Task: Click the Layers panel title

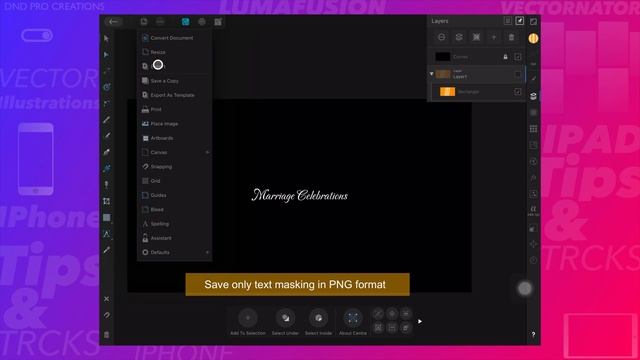Action: pos(440,21)
